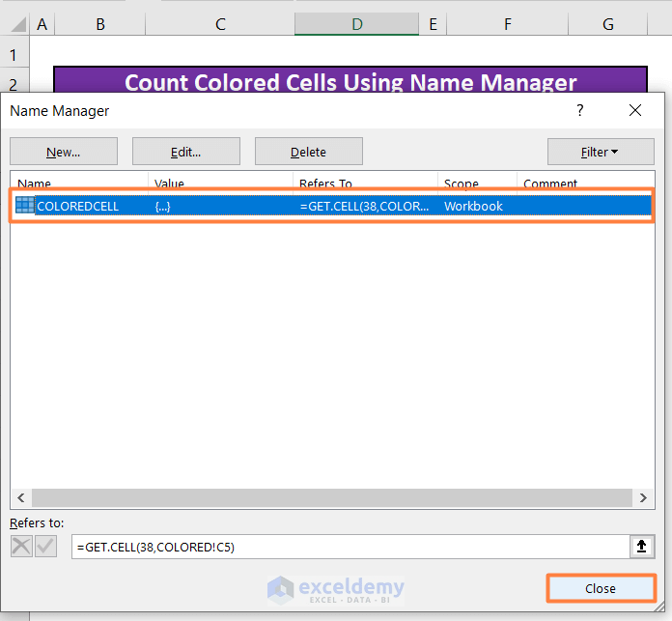Click the Delete button

click(309, 152)
